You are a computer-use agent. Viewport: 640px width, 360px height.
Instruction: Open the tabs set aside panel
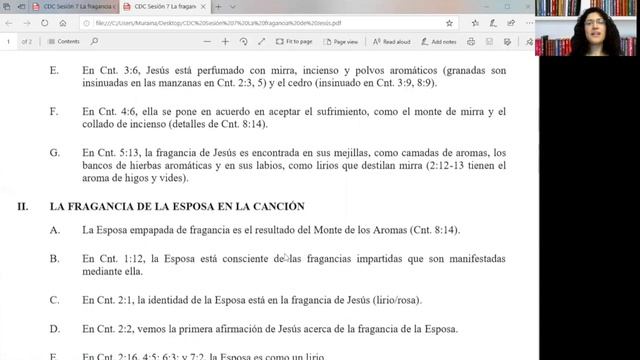(7, 7)
